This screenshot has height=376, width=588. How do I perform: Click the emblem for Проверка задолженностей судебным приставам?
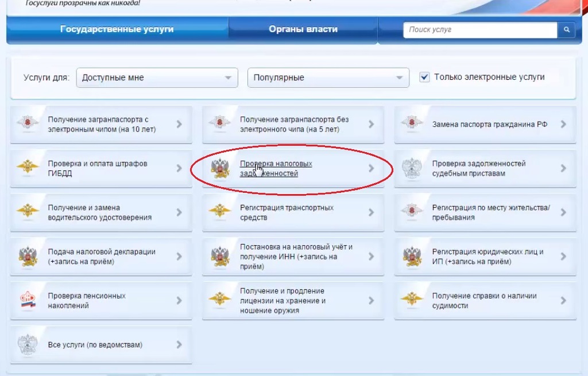pyautogui.click(x=412, y=168)
